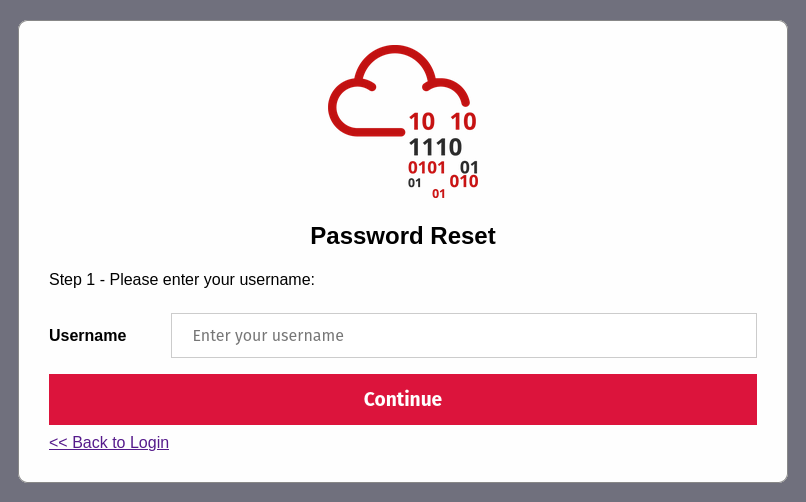Click the black "01" beside red "0101"
This screenshot has height=502, width=806.
tap(469, 167)
